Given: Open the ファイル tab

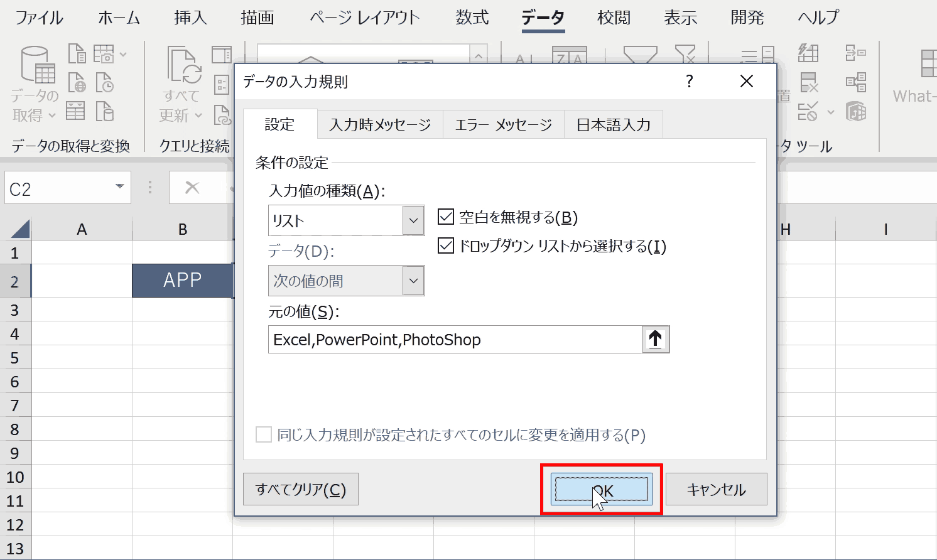Looking at the screenshot, I should coord(39,18).
